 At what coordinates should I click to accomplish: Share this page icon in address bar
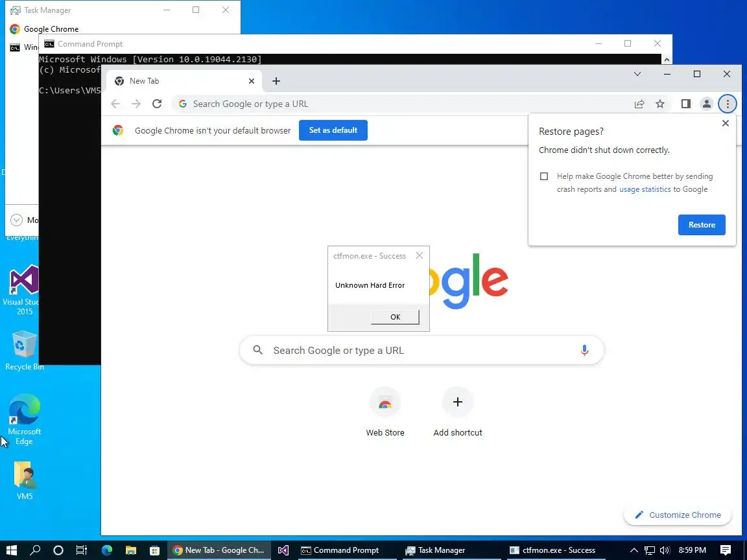coord(639,104)
